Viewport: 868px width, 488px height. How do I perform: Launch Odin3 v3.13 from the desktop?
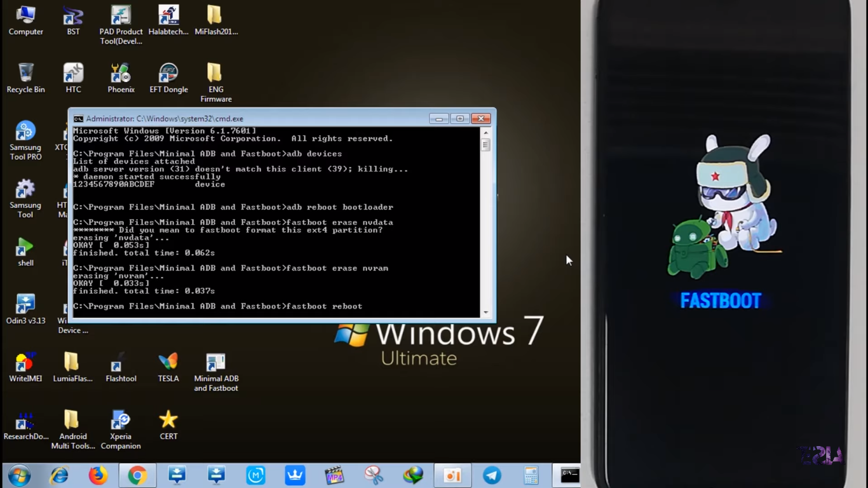tap(25, 309)
